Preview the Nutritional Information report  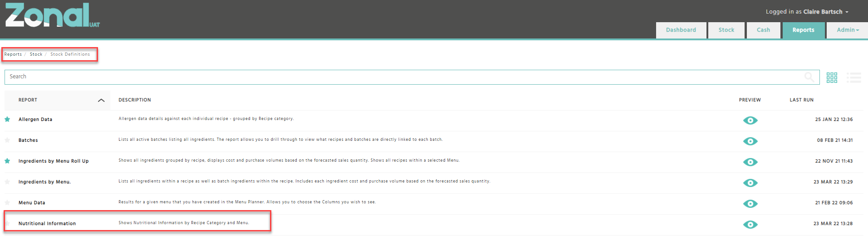coord(750,224)
